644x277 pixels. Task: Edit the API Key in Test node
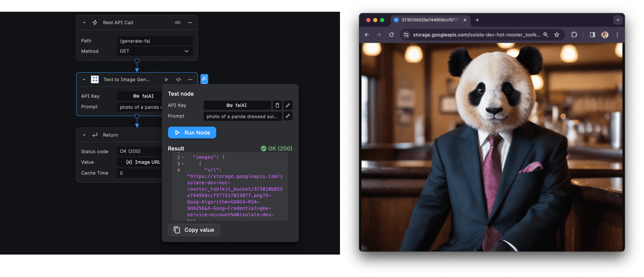click(288, 105)
